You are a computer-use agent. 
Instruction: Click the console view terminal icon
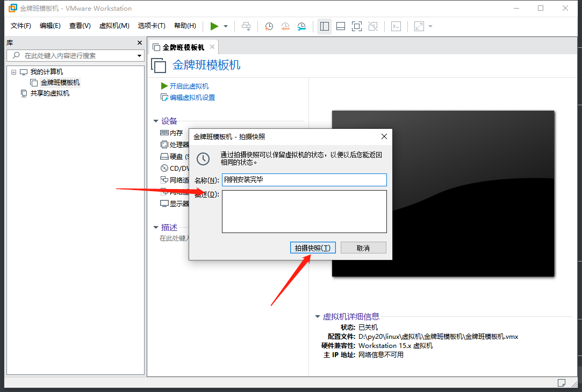(396, 26)
